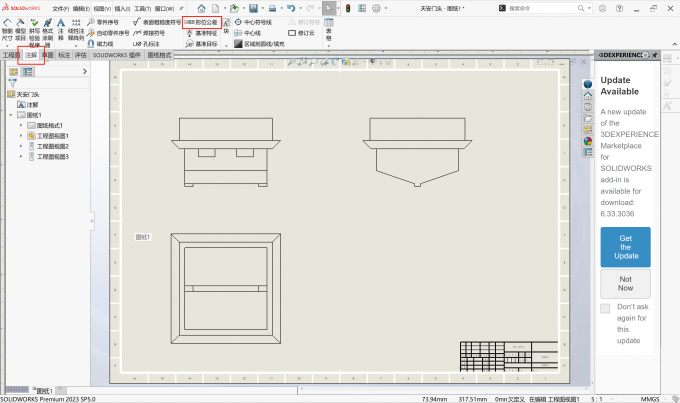Add a 中心符号线 center mark

253,22
